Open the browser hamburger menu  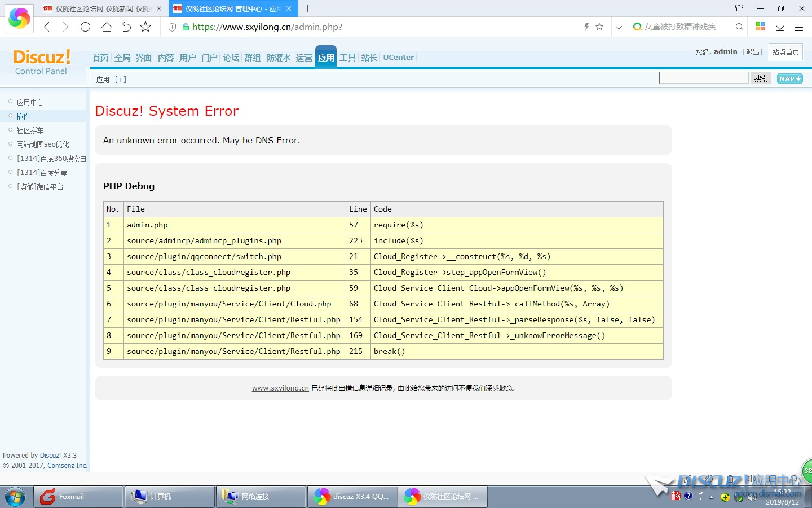pos(798,27)
